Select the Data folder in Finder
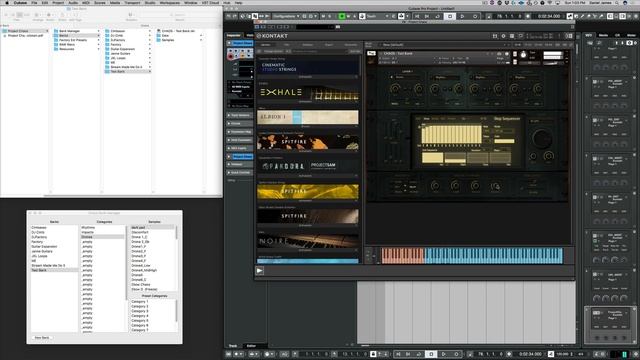This screenshot has width=640, height=360. coord(165,36)
